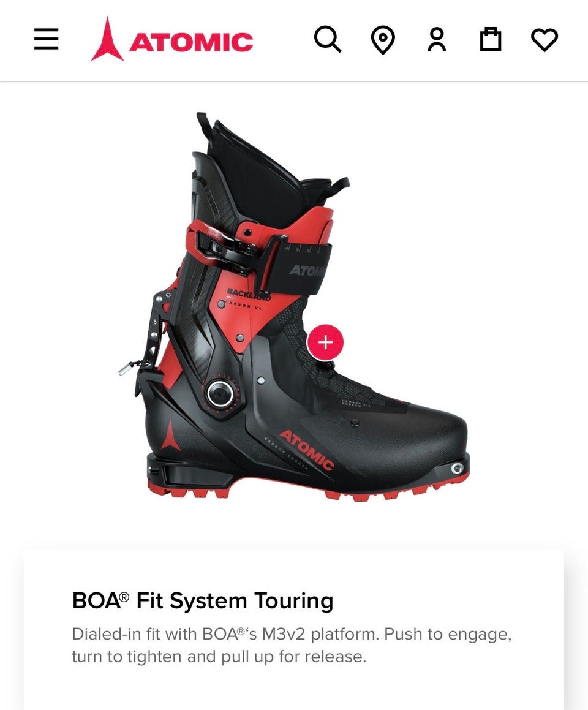Click the BOA dial on the boot's ankle
The width and height of the screenshot is (588, 710).
point(221,393)
